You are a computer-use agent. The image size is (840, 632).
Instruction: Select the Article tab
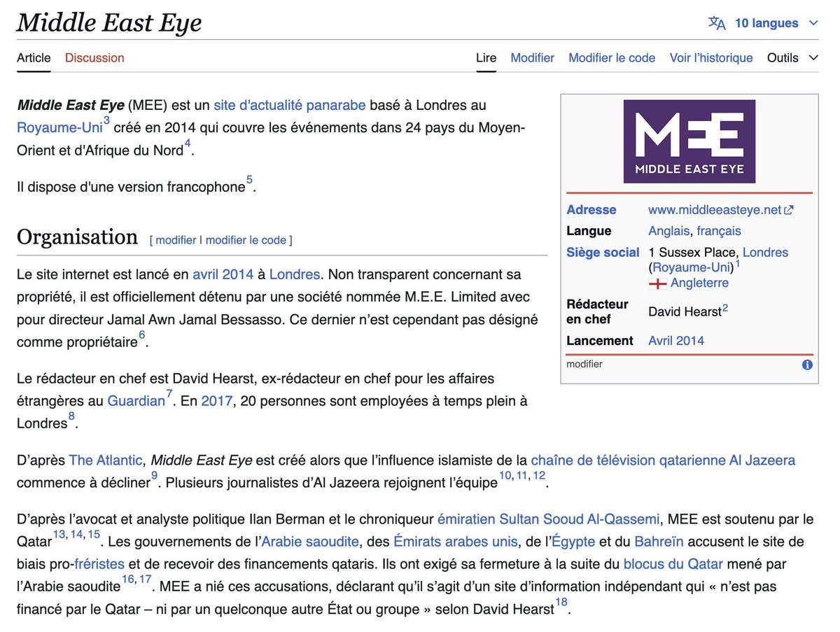coord(34,58)
